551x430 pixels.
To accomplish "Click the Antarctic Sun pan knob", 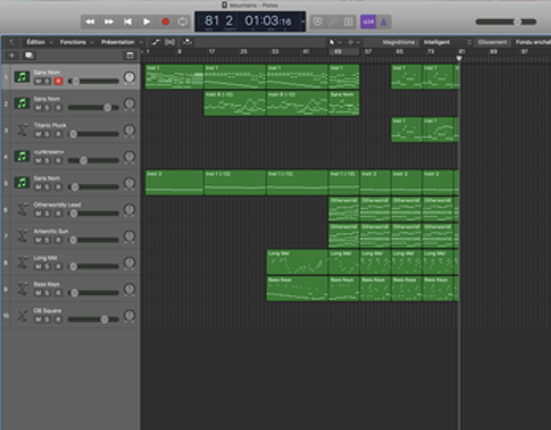I will tap(129, 236).
